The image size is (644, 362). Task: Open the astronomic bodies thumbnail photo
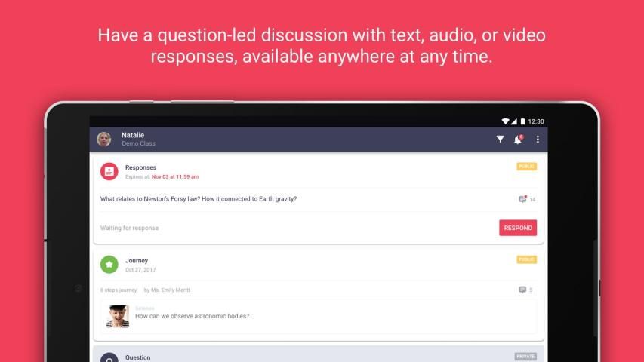click(118, 316)
